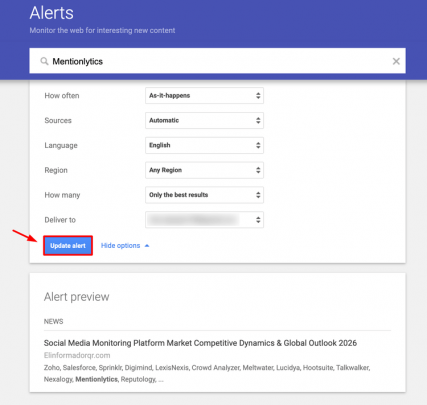The height and width of the screenshot is (405, 427).
Task: Open the How many results dropdown
Action: 204,195
